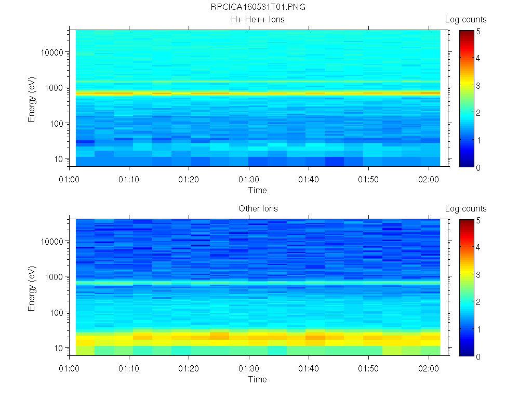Image resolution: width=532 pixels, height=399 pixels.
Task: Click the "1" label on Other Ions colorbar
Action: (x=478, y=329)
